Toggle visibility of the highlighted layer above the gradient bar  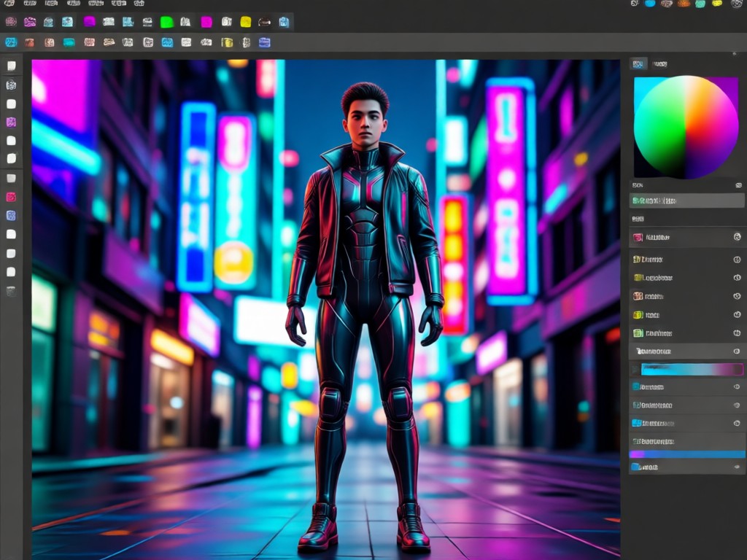point(737,351)
